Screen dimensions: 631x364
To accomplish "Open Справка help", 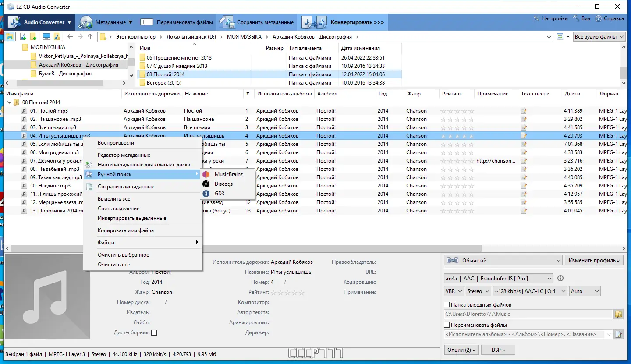I will click(x=609, y=18).
